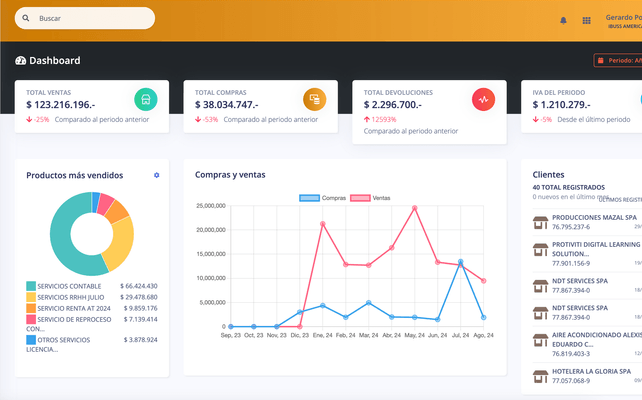
Task: Type in the Buscar search field
Action: tap(90, 18)
